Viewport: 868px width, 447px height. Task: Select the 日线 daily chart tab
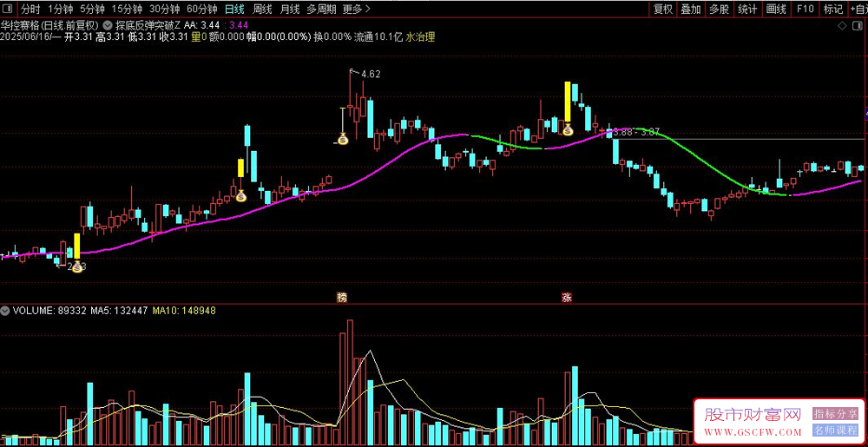(234, 9)
